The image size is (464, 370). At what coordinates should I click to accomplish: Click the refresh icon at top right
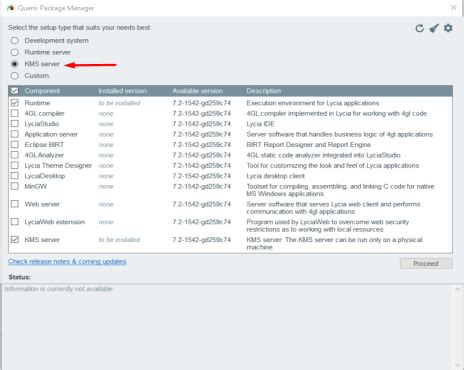(x=419, y=28)
